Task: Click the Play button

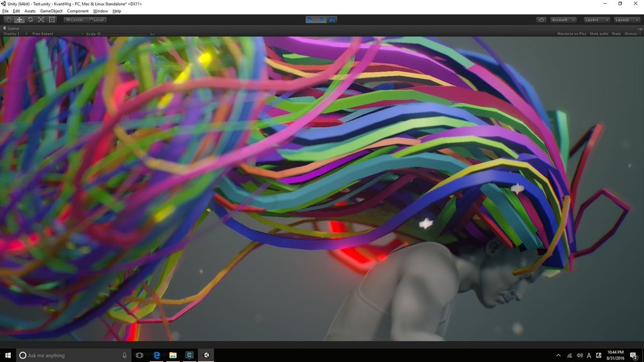Action: (x=311, y=19)
